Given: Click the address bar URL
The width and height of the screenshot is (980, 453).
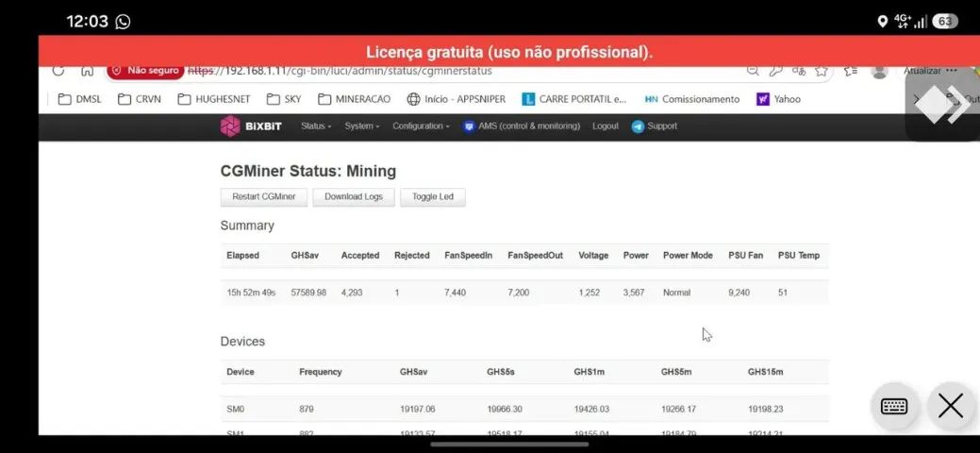Looking at the screenshot, I should 340,71.
